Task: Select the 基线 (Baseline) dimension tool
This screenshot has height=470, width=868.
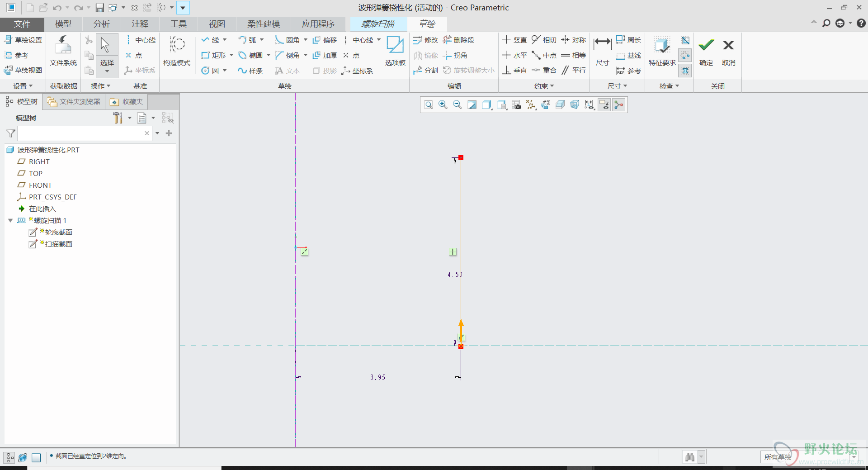Action: (628, 55)
